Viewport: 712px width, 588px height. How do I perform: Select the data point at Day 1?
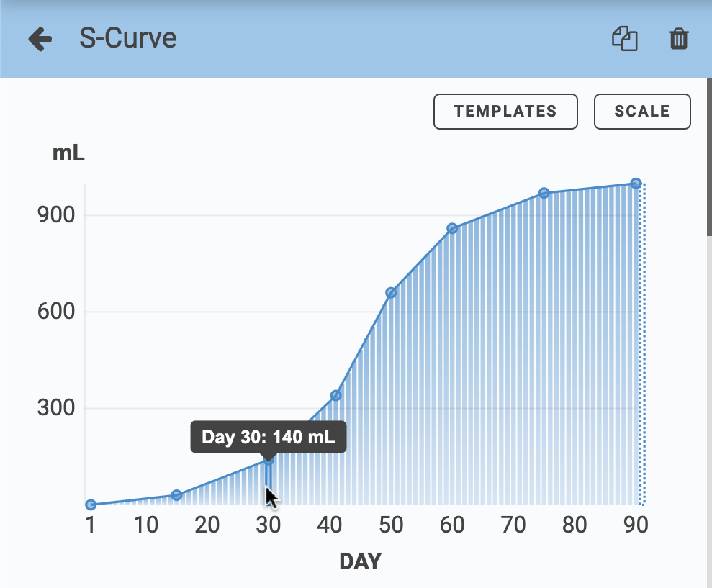[x=89, y=505]
